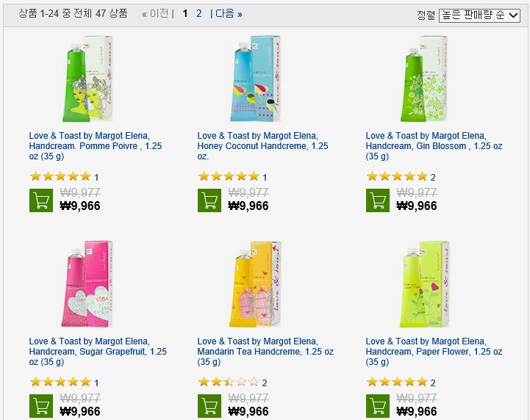Add Honey Coconut Handcreme to cart

point(210,200)
